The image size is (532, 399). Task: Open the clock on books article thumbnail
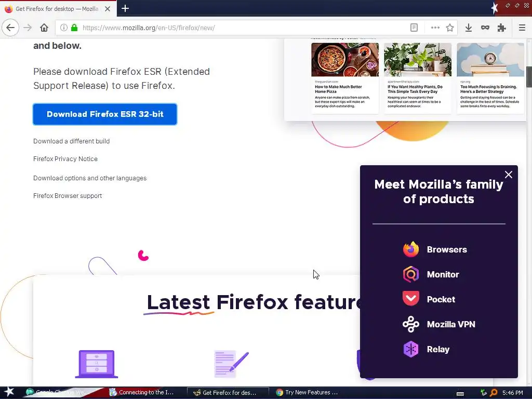[490, 59]
